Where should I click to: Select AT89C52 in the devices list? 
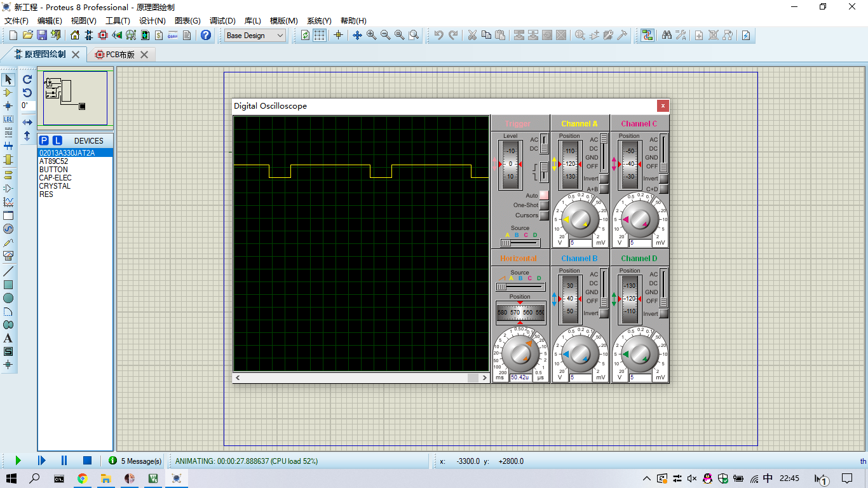coord(53,161)
